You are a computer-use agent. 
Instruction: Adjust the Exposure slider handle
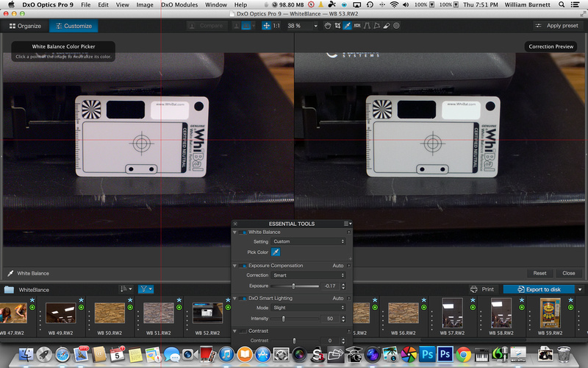pos(293,286)
